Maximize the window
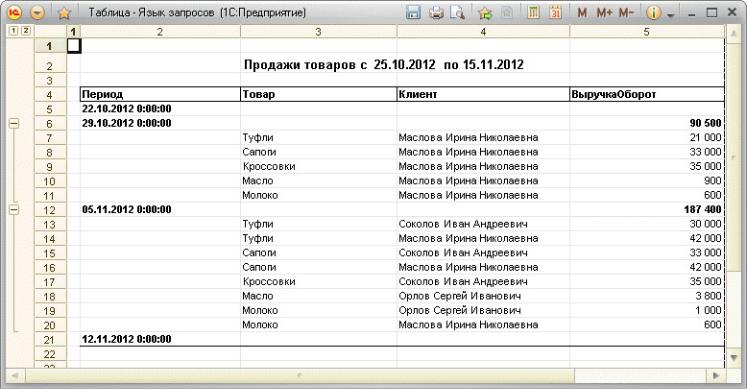The width and height of the screenshot is (747, 389). pos(712,13)
